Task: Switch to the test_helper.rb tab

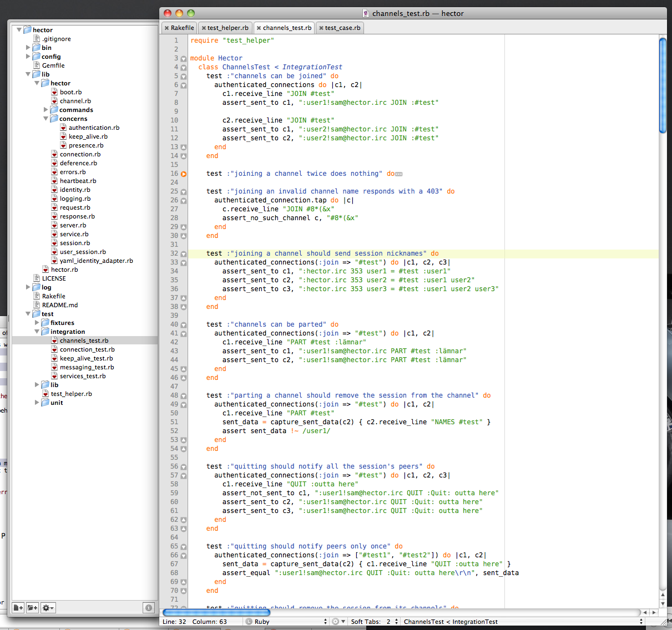Action: pyautogui.click(x=228, y=28)
